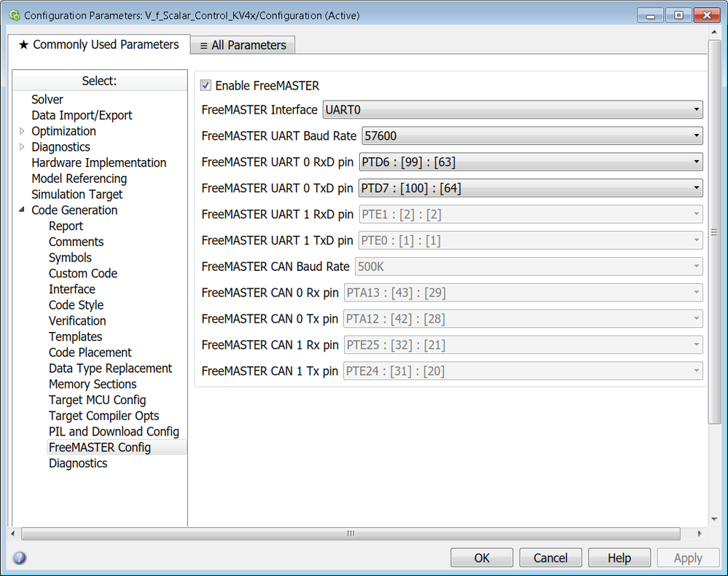The image size is (728, 576).
Task: Click the disabled UART 1 RxD pin dropdown
Action: (531, 214)
